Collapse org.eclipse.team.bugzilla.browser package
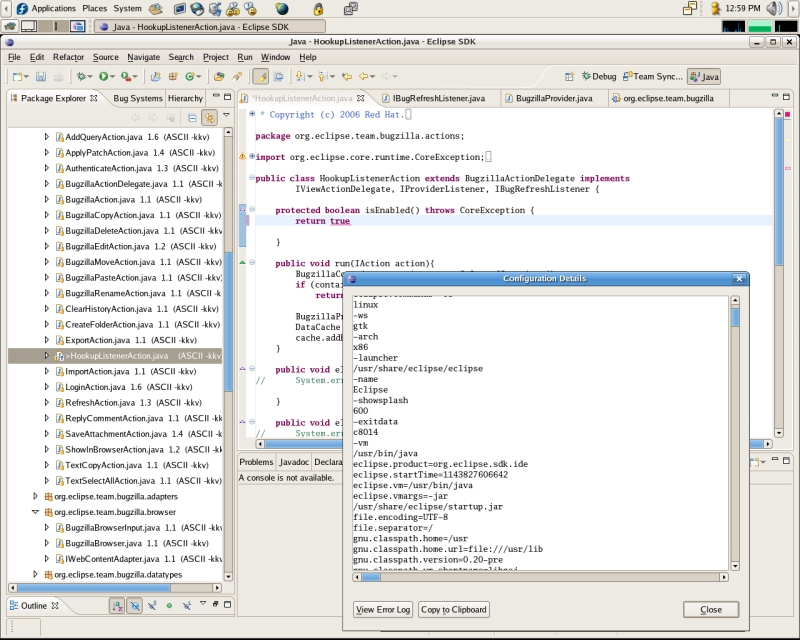800x640 pixels. tap(35, 512)
